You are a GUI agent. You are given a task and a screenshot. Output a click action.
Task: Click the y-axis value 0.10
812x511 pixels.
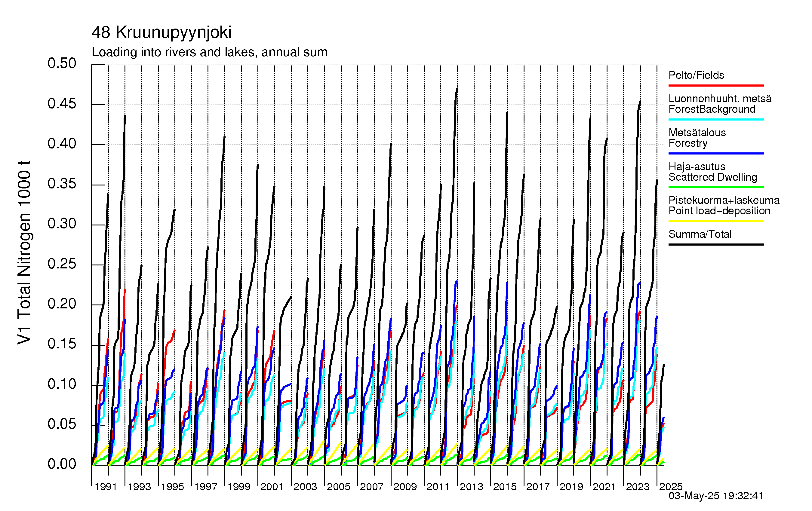pyautogui.click(x=62, y=384)
